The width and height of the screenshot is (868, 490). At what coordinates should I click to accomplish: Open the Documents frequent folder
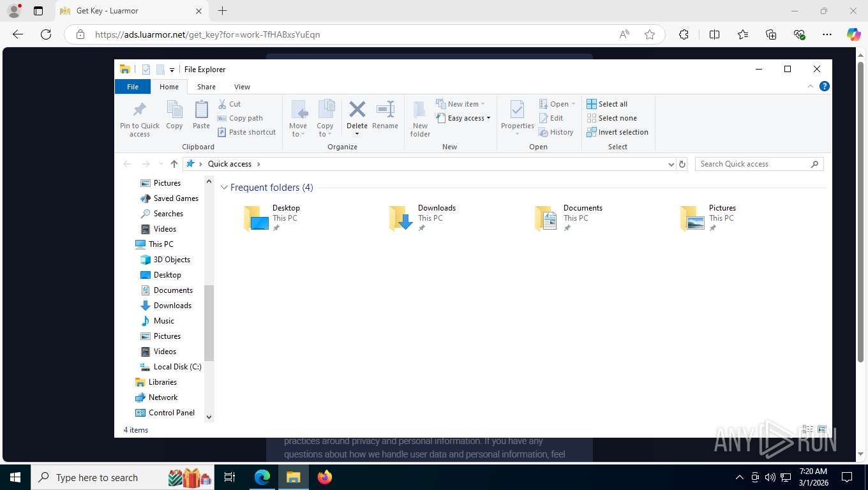pos(569,218)
